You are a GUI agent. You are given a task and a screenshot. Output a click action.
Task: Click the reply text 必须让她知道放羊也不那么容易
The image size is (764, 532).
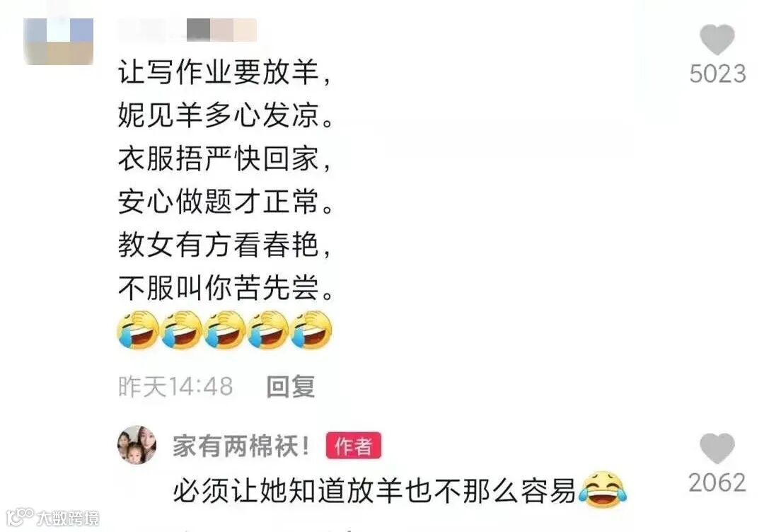374,490
